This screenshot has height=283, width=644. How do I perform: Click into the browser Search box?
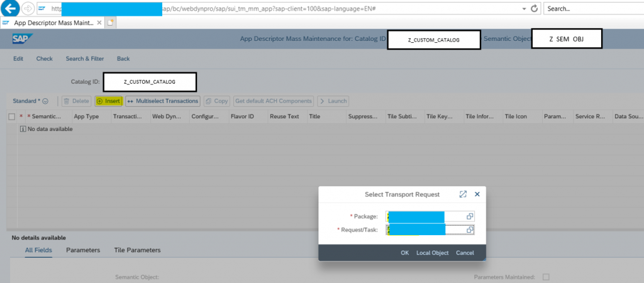pos(594,9)
